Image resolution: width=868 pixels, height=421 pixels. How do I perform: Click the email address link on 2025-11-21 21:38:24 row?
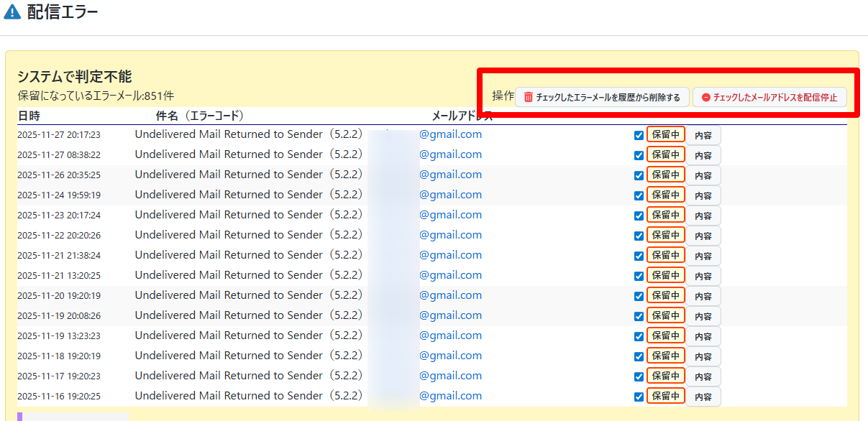450,255
